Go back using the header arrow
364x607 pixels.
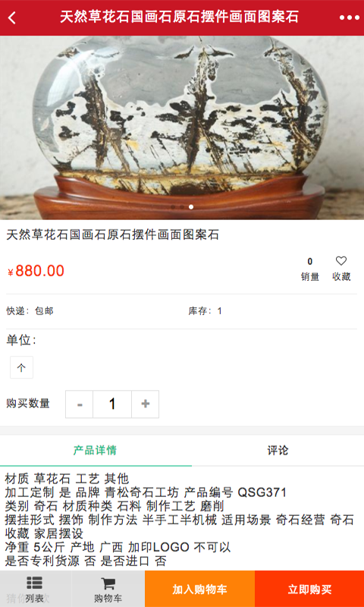[x=12, y=17]
